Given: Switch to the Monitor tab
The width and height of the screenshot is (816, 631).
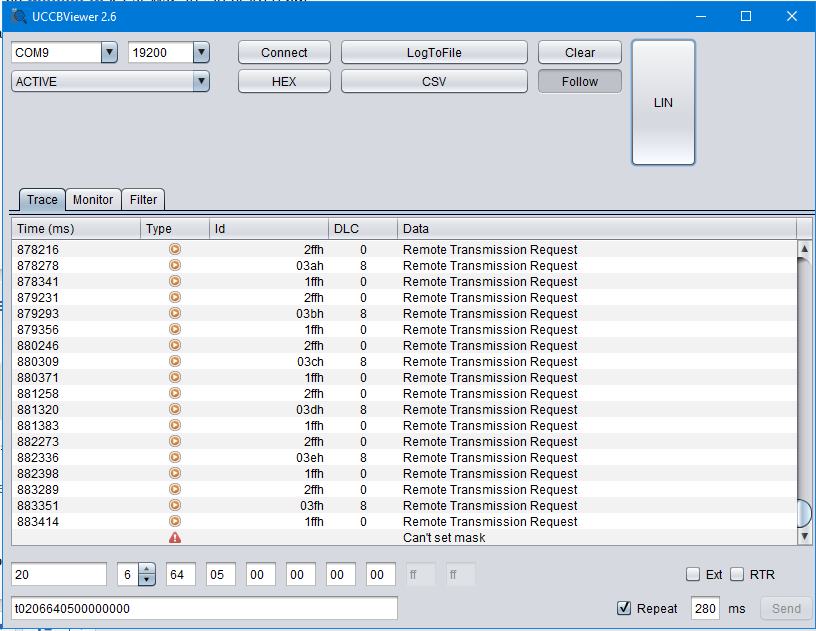Looking at the screenshot, I should pos(93,200).
